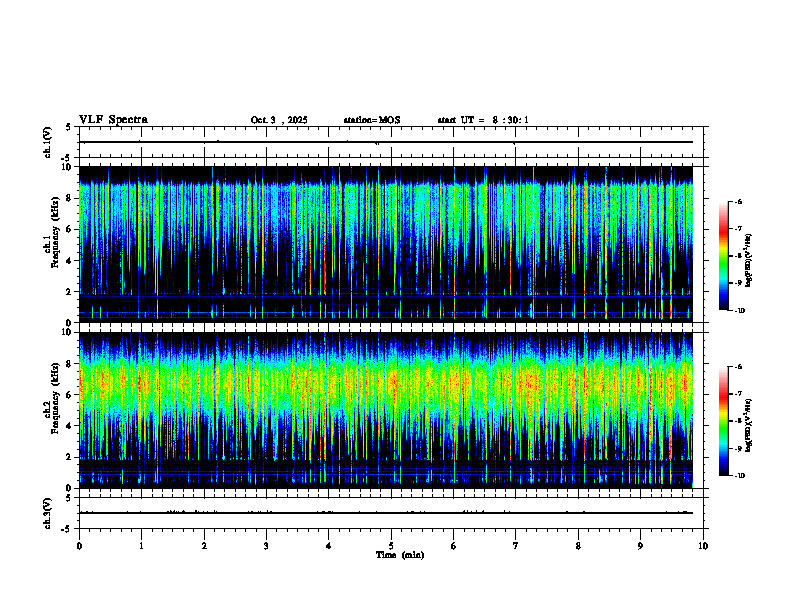Select the date text "Oct. 3 , 2025"
Image resolution: width=792 pixels, height=612 pixels.
[279, 120]
